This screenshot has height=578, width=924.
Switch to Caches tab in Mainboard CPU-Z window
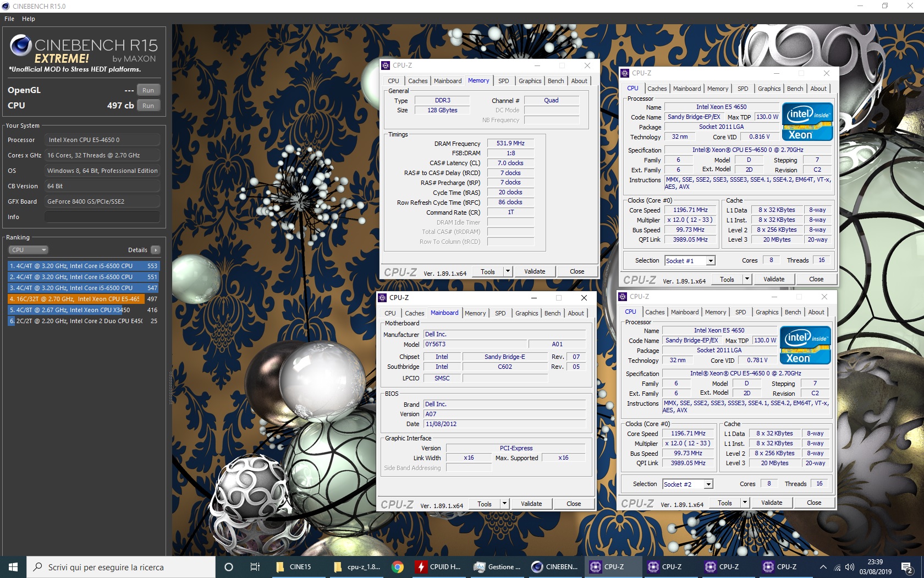(x=415, y=313)
